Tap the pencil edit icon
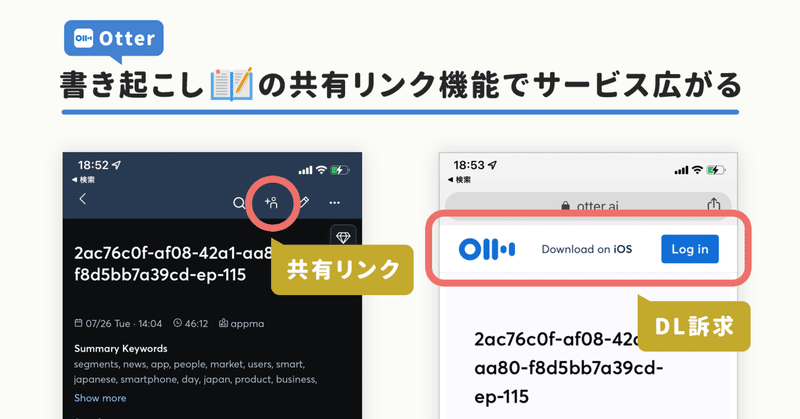Image resolution: width=800 pixels, height=419 pixels. coord(304,202)
